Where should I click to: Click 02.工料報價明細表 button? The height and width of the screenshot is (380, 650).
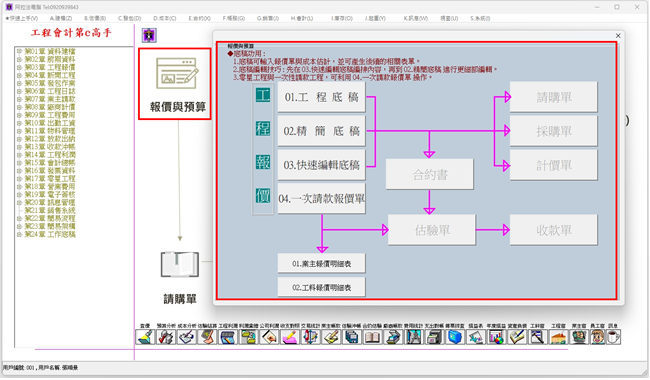click(x=321, y=287)
